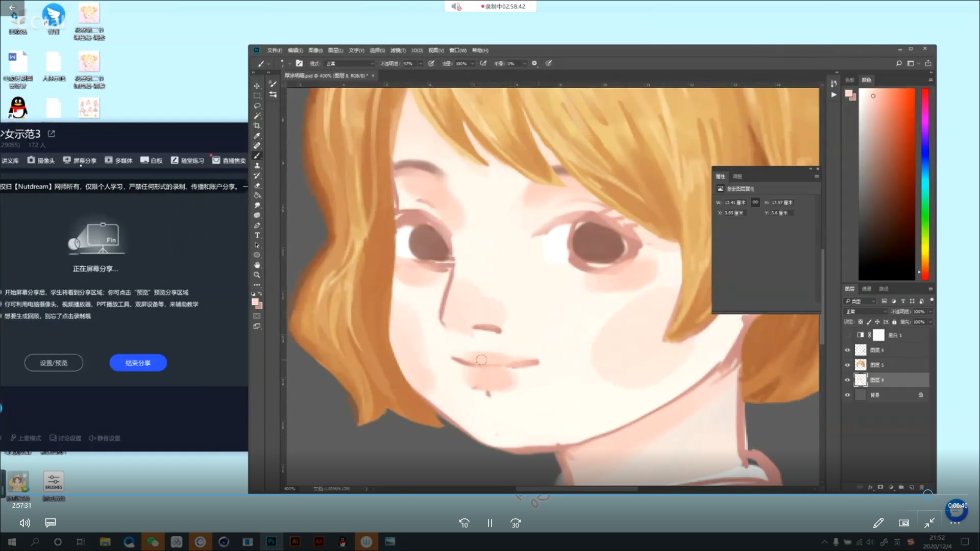Click the smoothing options gear icon

[x=534, y=63]
